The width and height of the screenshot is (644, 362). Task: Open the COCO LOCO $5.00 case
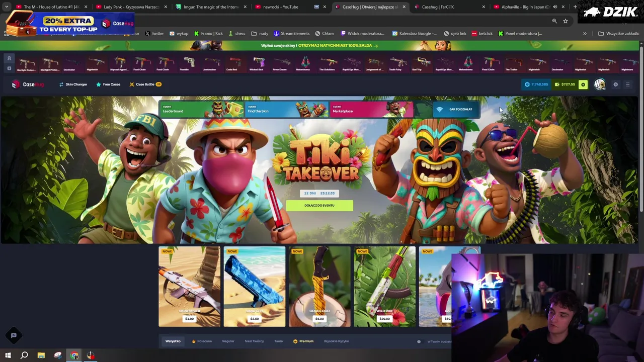[319, 287]
